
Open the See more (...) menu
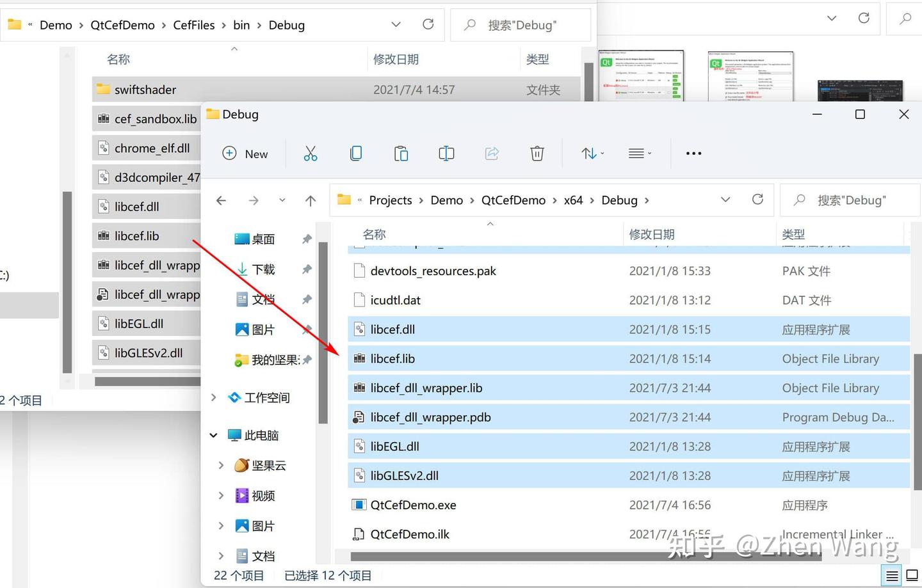coord(693,153)
